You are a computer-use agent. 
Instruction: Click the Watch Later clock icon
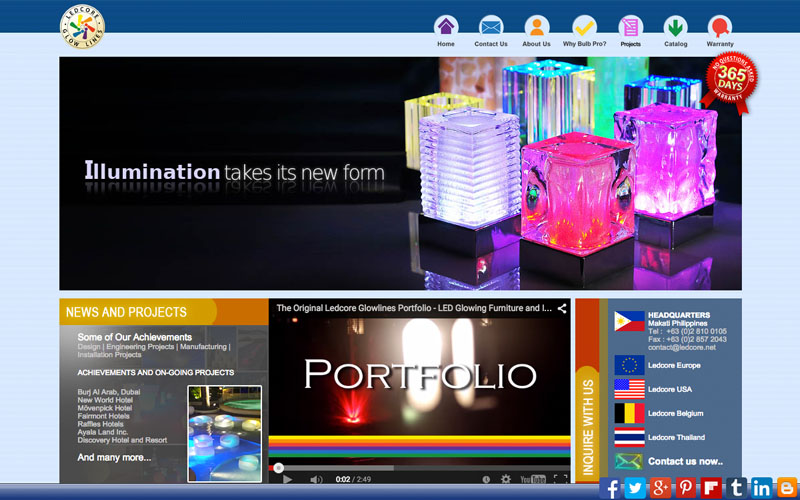click(486, 479)
